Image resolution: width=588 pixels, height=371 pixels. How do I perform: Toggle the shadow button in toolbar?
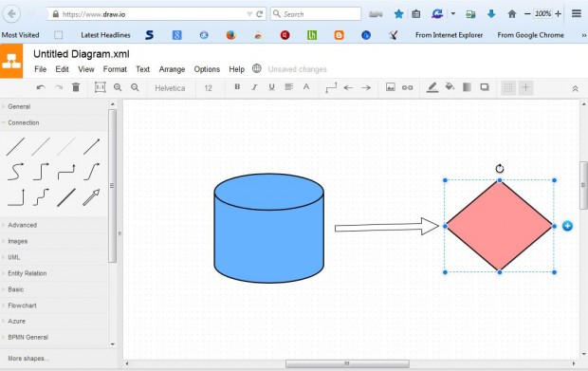pyautogui.click(x=485, y=87)
